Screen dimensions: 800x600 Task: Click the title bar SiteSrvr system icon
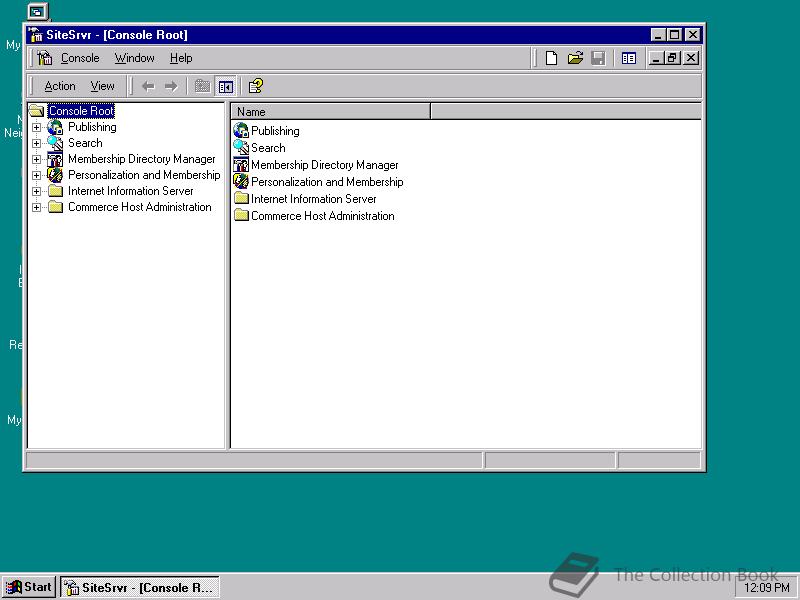click(x=36, y=35)
